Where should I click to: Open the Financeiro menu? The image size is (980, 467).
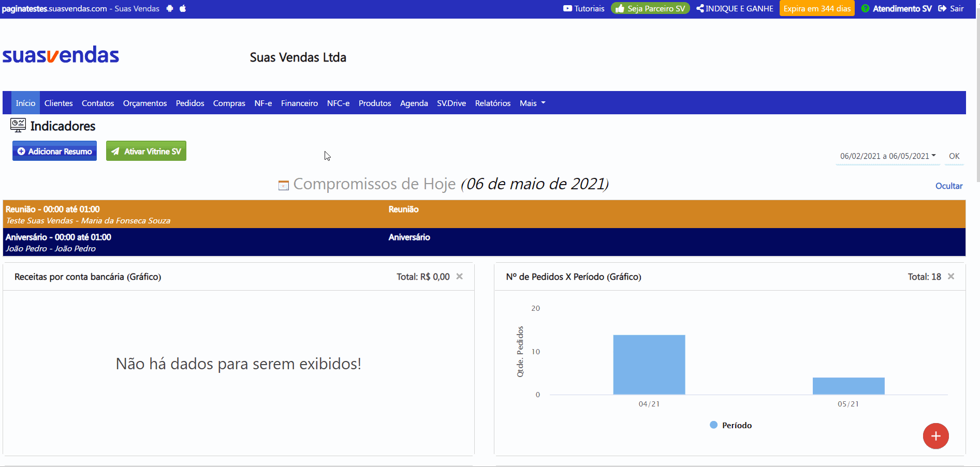point(299,103)
